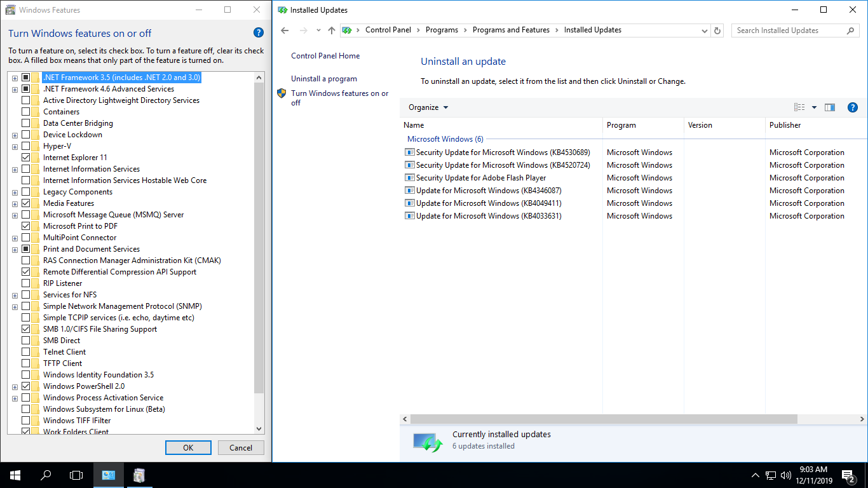Image resolution: width=868 pixels, height=488 pixels.
Task: Sort by the Program column header
Action: click(x=643, y=125)
